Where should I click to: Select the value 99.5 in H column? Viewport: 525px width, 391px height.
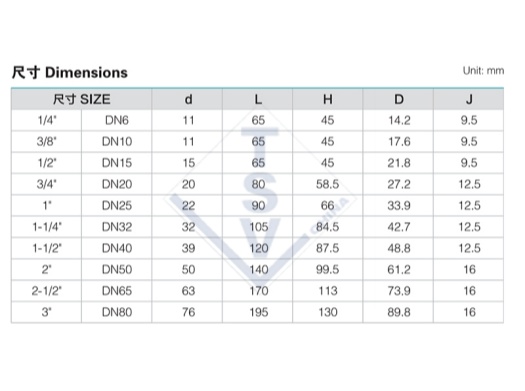click(328, 269)
